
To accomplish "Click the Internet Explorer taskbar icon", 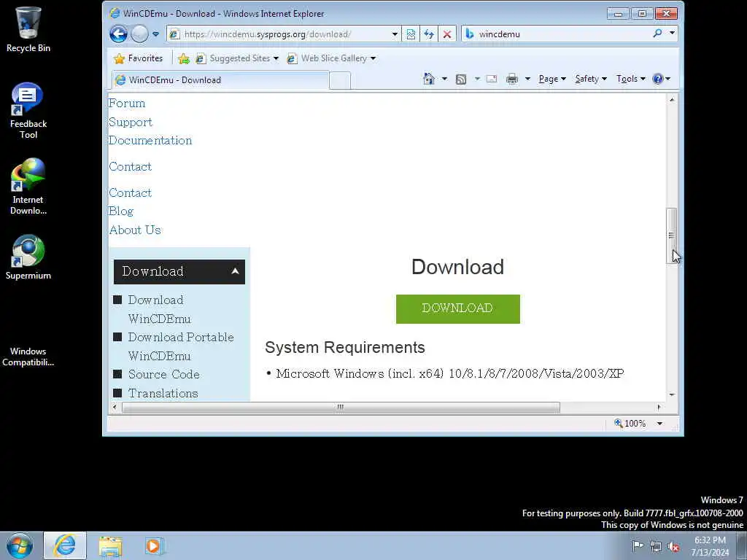I will [x=65, y=545].
